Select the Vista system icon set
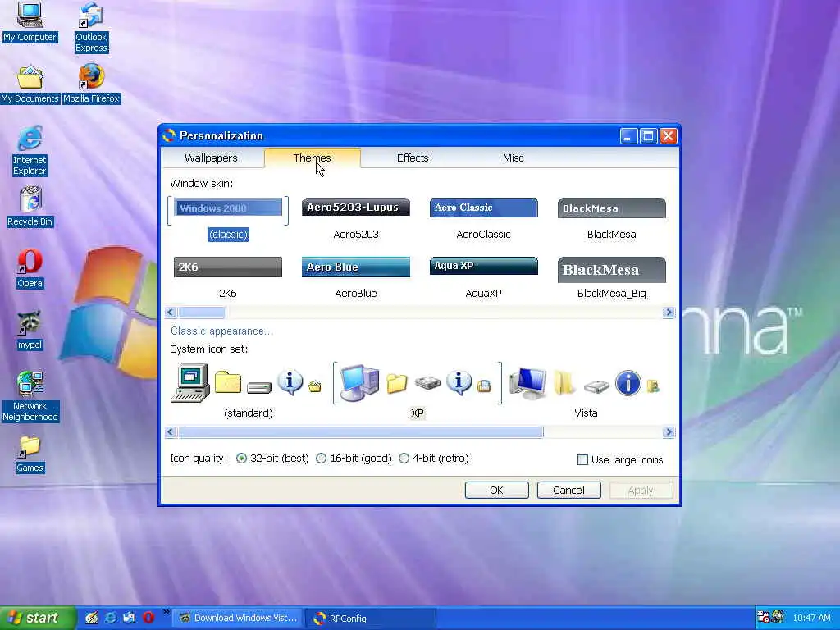Image resolution: width=840 pixels, height=630 pixels. tap(586, 390)
